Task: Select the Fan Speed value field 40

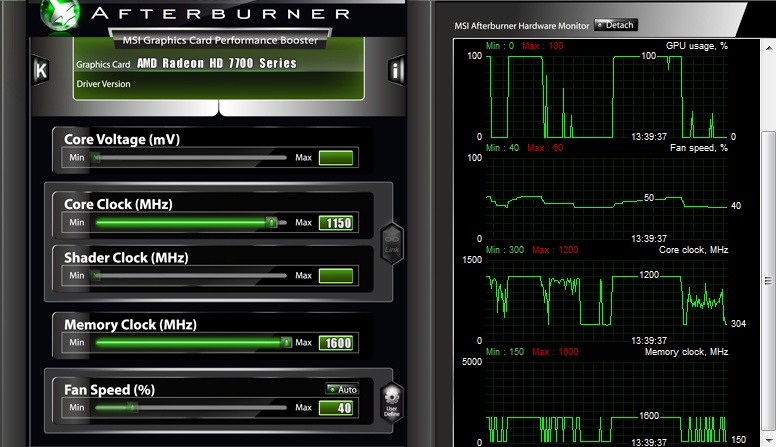Action: [x=336, y=408]
